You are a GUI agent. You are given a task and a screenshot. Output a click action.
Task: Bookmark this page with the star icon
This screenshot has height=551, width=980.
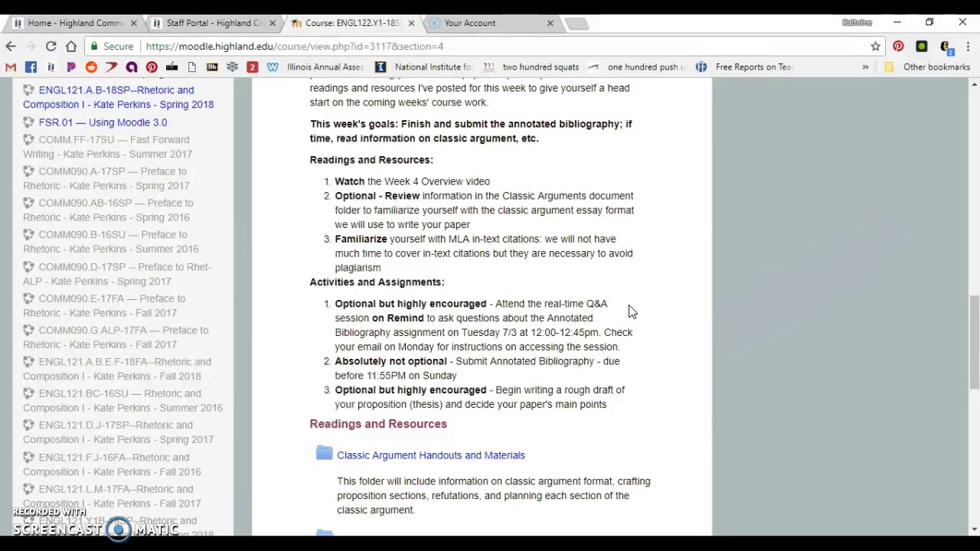pyautogui.click(x=875, y=47)
